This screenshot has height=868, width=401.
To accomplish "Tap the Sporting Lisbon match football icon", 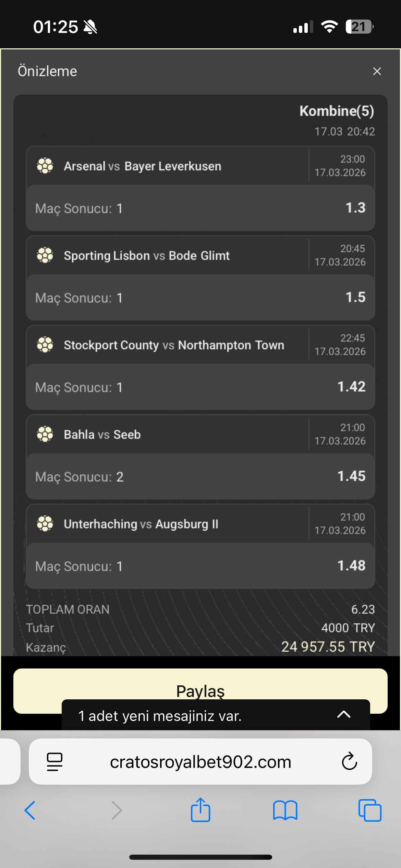I will point(45,255).
